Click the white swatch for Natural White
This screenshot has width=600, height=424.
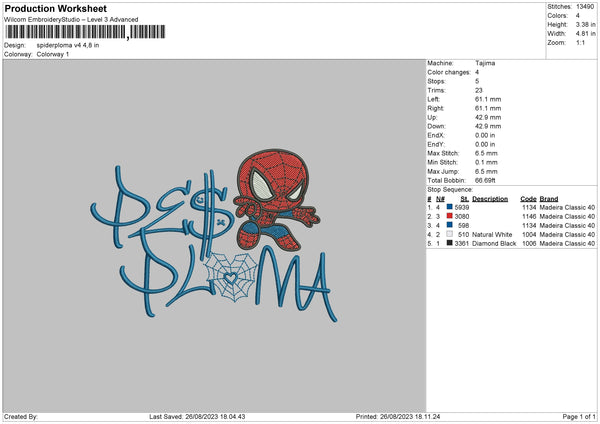tap(450, 234)
